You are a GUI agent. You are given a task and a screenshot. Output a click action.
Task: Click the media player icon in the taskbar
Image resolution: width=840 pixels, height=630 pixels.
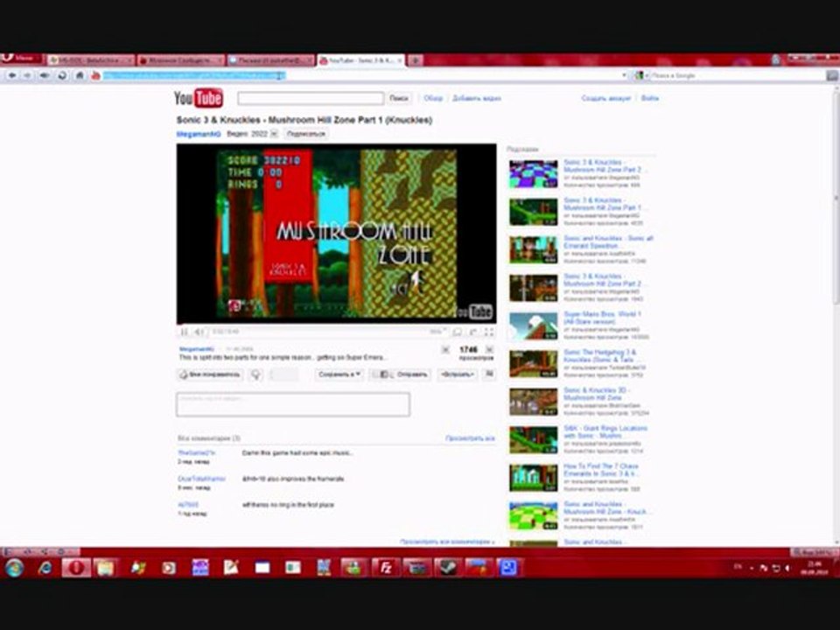point(169,567)
